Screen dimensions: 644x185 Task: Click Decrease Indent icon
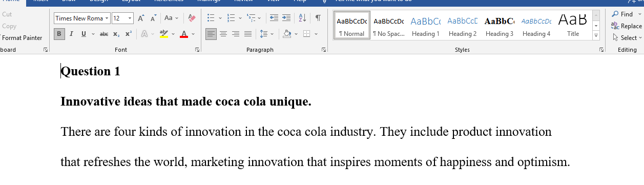pyautogui.click(x=274, y=18)
